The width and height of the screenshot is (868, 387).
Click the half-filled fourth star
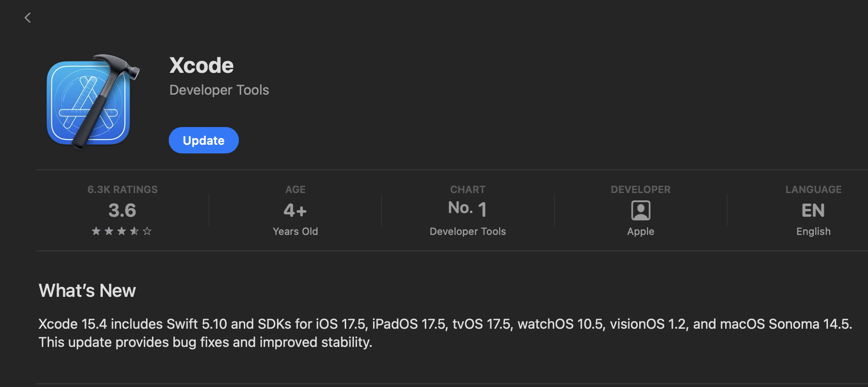134,231
